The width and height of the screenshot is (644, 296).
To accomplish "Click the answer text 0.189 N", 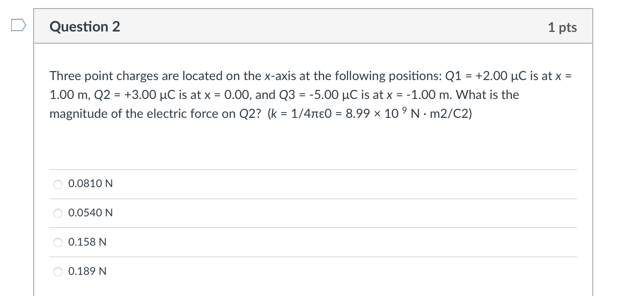I will click(87, 271).
